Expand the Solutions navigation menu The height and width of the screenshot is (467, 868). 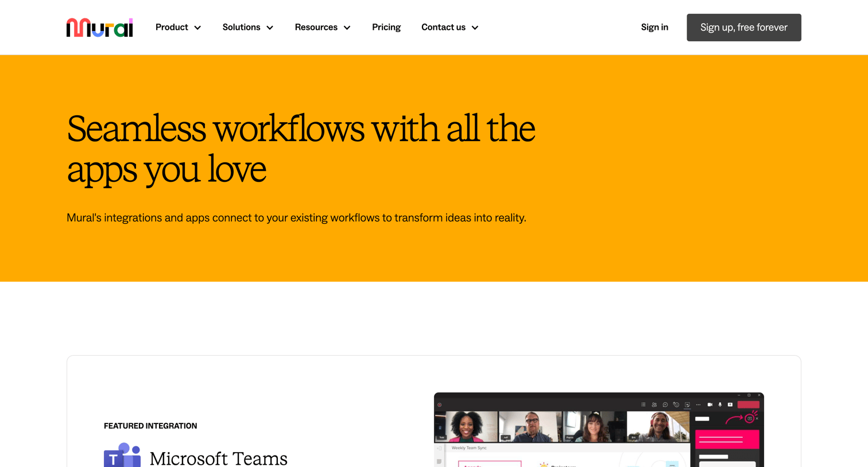point(247,28)
